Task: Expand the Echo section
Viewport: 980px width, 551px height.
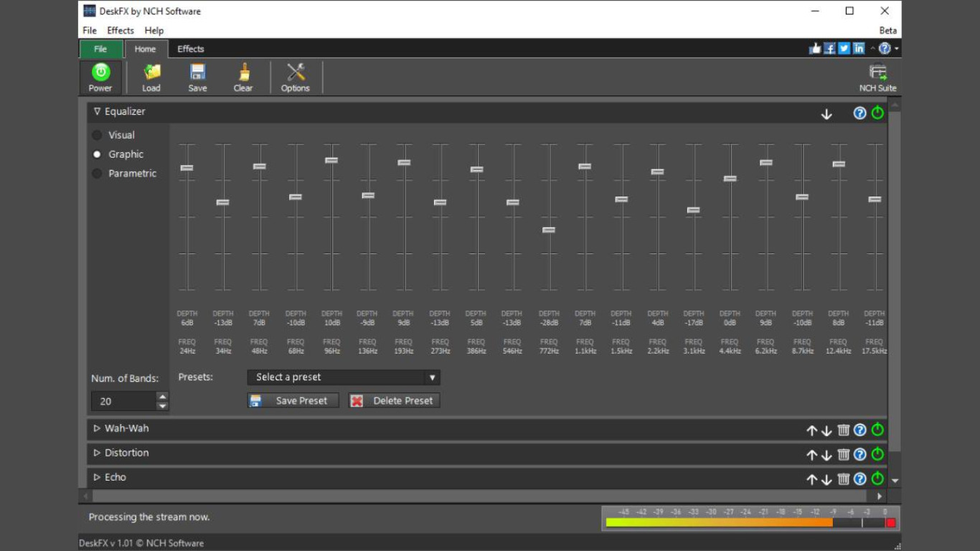Action: tap(97, 477)
